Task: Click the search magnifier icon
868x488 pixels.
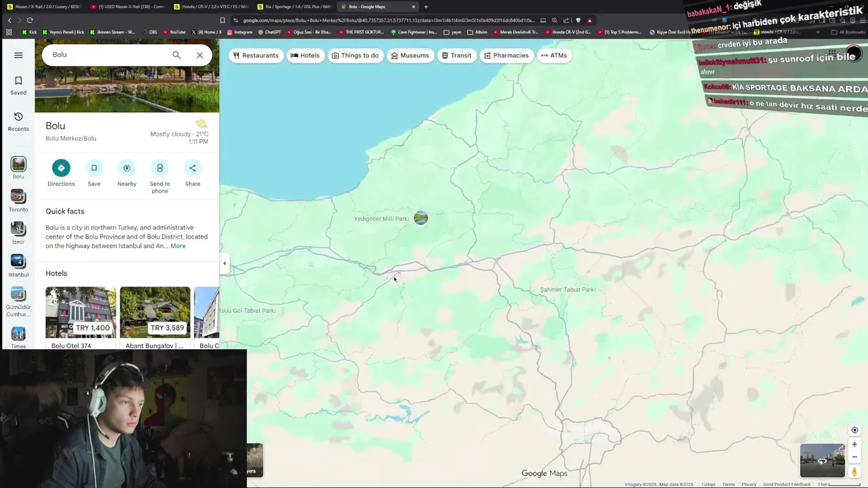Action: pyautogui.click(x=176, y=55)
